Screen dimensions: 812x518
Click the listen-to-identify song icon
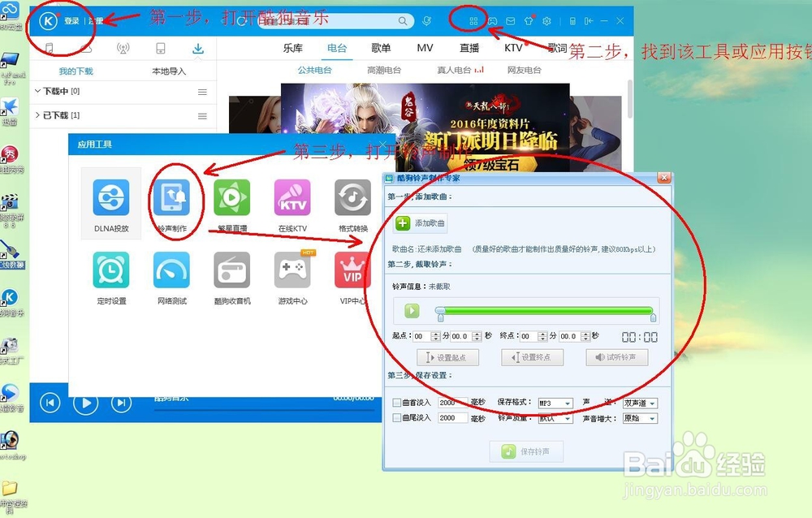click(x=427, y=21)
